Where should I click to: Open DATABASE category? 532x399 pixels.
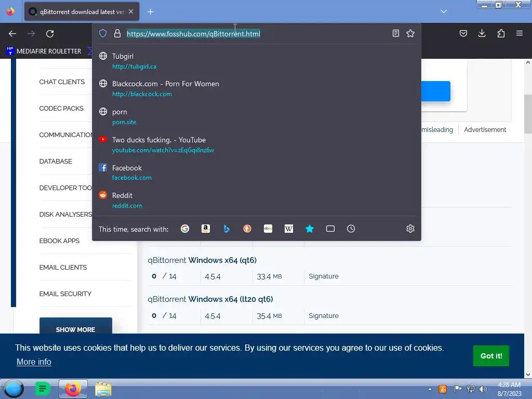point(56,161)
